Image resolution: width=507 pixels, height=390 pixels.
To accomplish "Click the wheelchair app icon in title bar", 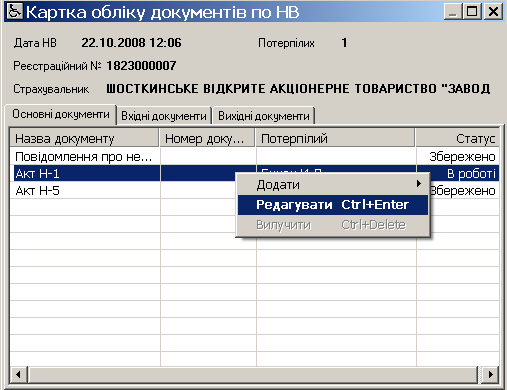I will 14,12.
